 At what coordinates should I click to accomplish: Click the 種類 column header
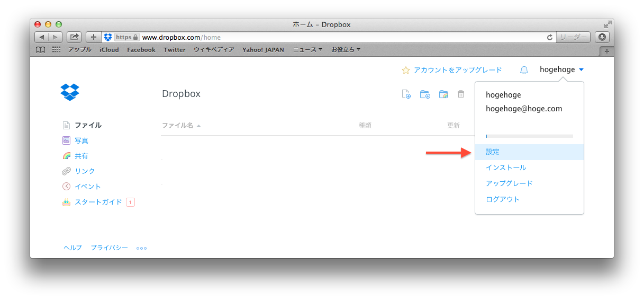(365, 126)
